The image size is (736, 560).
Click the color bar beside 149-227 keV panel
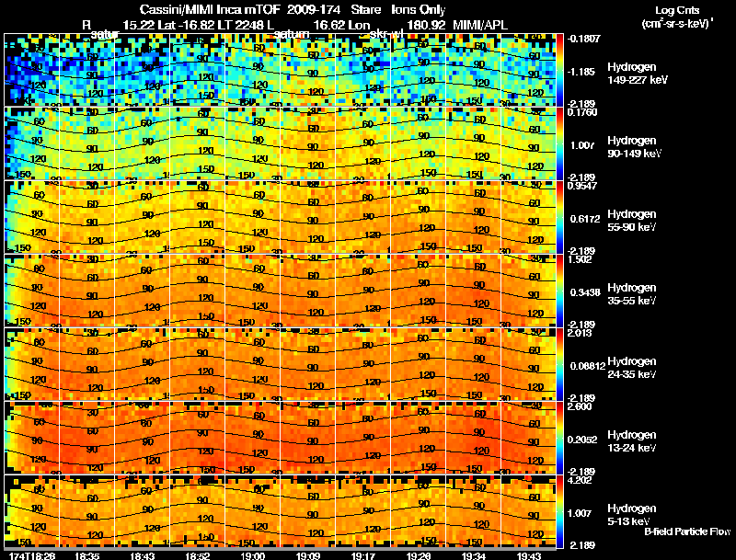tap(559, 70)
